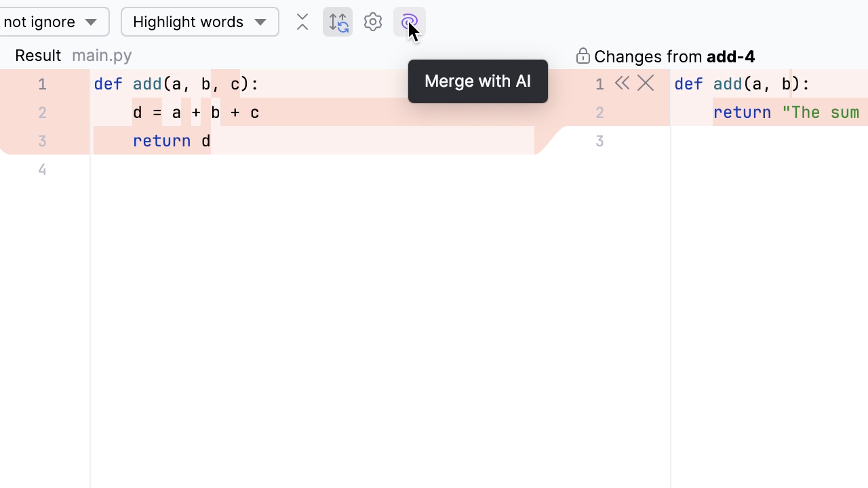The height and width of the screenshot is (488, 868).
Task: Accept the right change with double-arrow icon
Action: [622, 83]
